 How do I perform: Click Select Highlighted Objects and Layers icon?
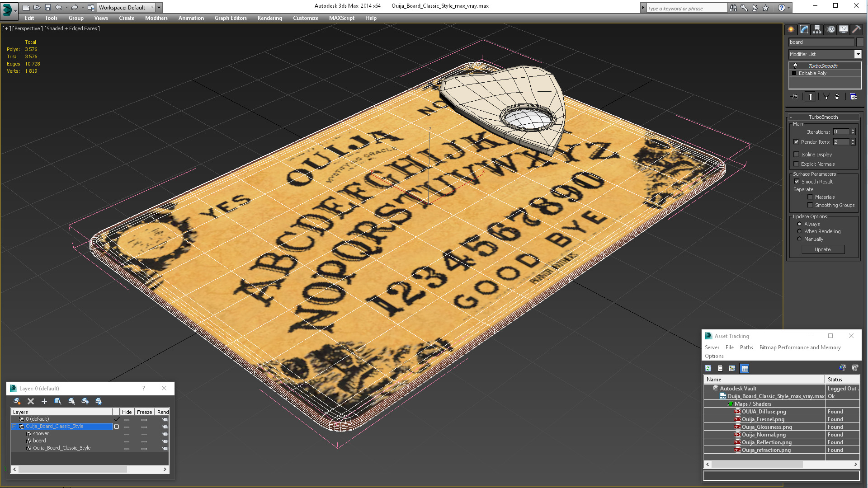[58, 401]
